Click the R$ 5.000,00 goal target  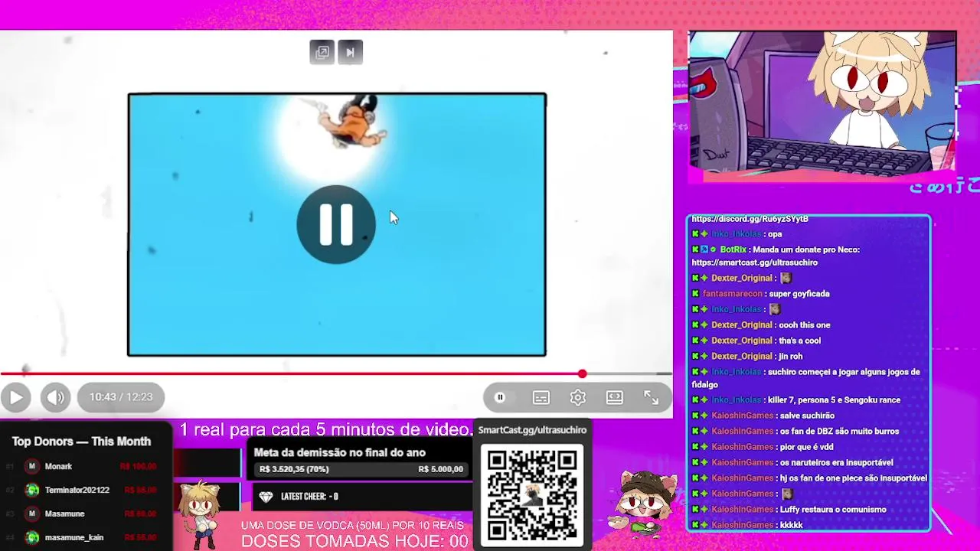pos(440,469)
